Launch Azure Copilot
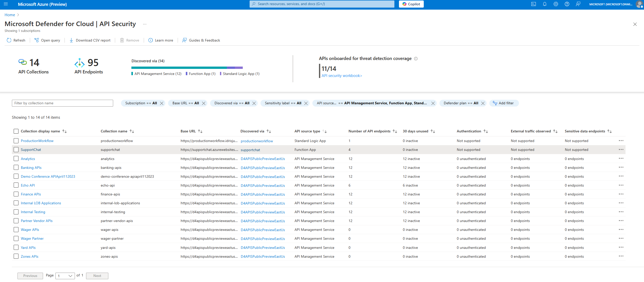Image resolution: width=644 pixels, height=282 pixels. click(x=411, y=4)
